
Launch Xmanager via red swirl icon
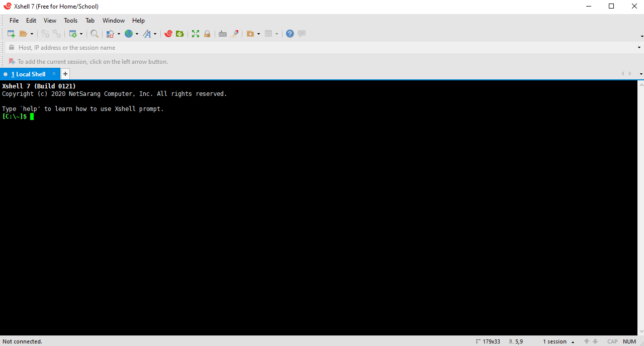(168, 34)
